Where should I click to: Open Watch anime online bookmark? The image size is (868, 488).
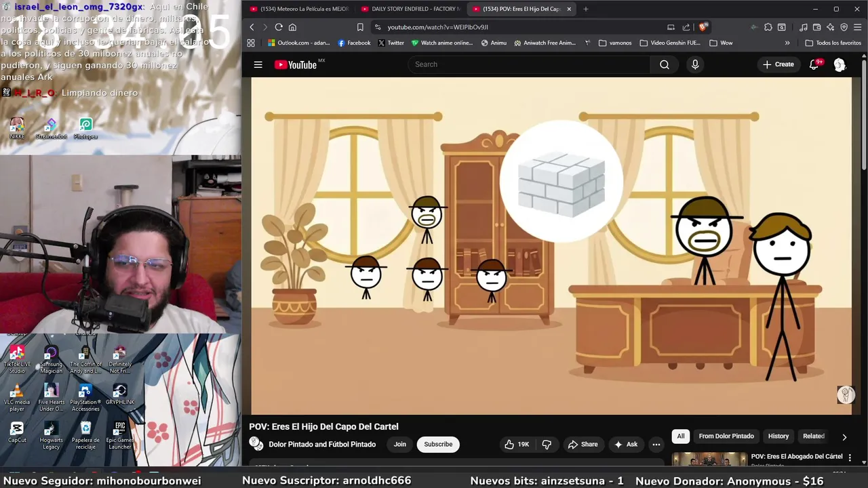442,43
